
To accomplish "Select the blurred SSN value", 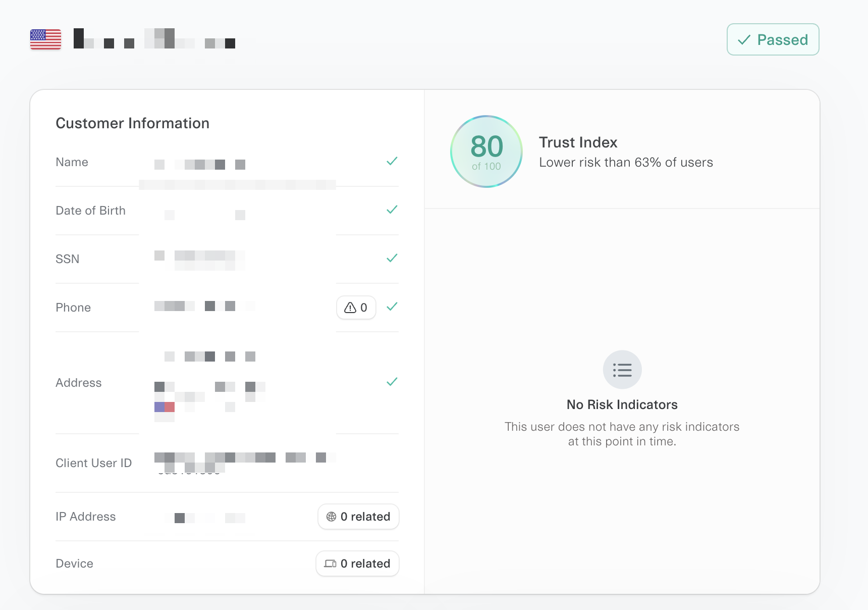I will [x=199, y=259].
